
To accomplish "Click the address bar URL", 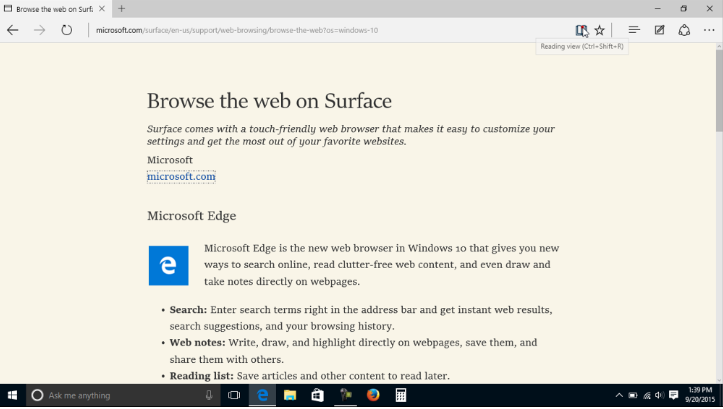I will (x=237, y=30).
